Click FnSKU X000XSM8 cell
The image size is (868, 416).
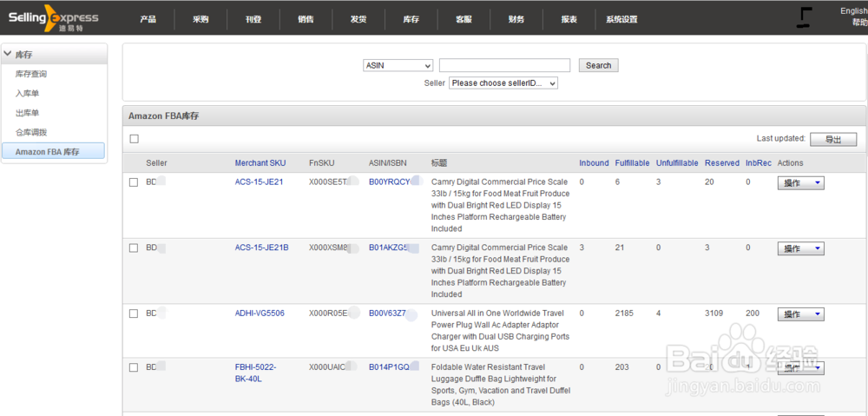coord(328,248)
